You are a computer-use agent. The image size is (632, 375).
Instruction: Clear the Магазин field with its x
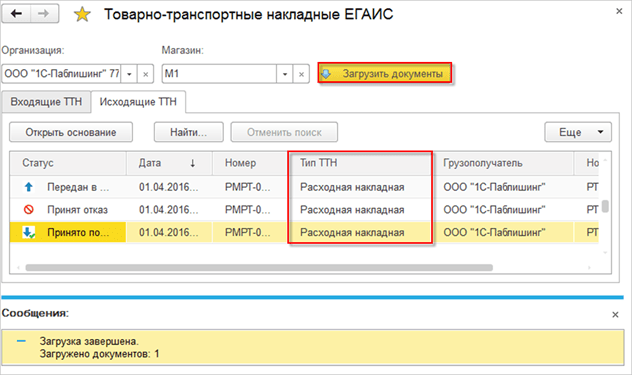point(301,74)
